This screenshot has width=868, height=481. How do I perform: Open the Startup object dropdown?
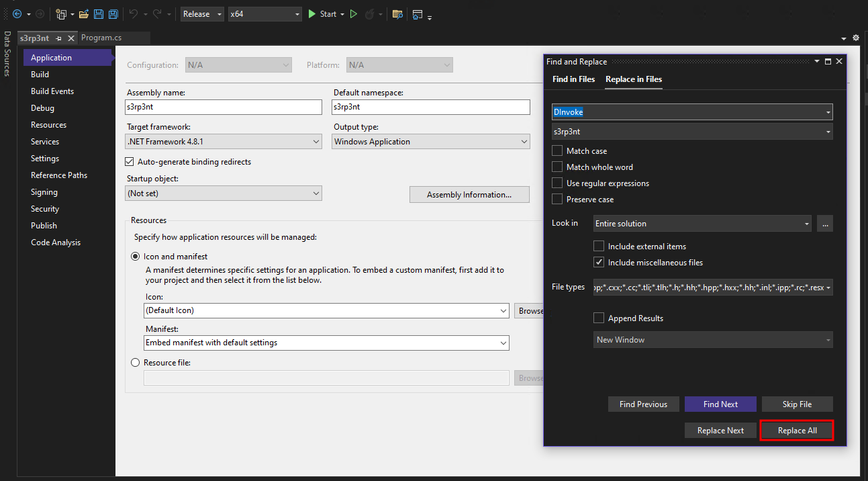(x=224, y=193)
